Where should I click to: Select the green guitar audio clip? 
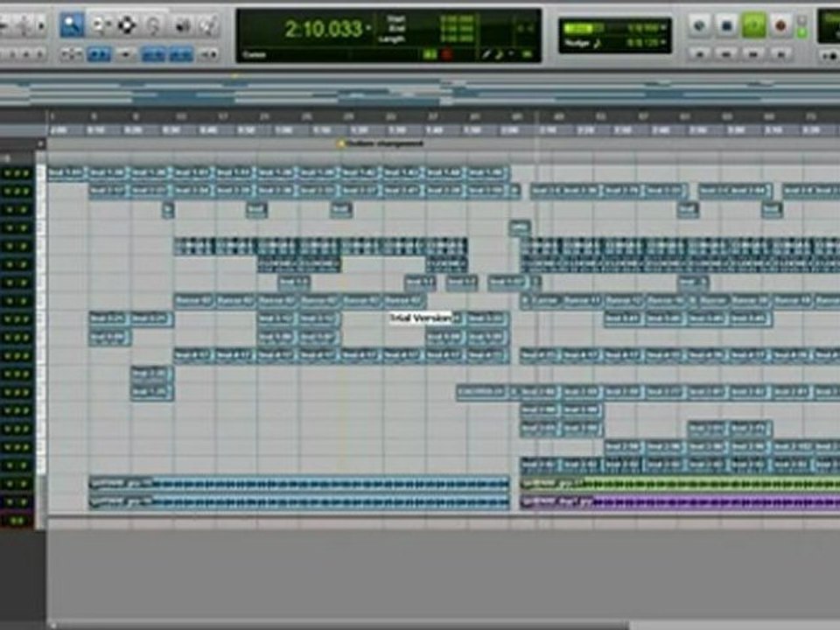(x=680, y=484)
